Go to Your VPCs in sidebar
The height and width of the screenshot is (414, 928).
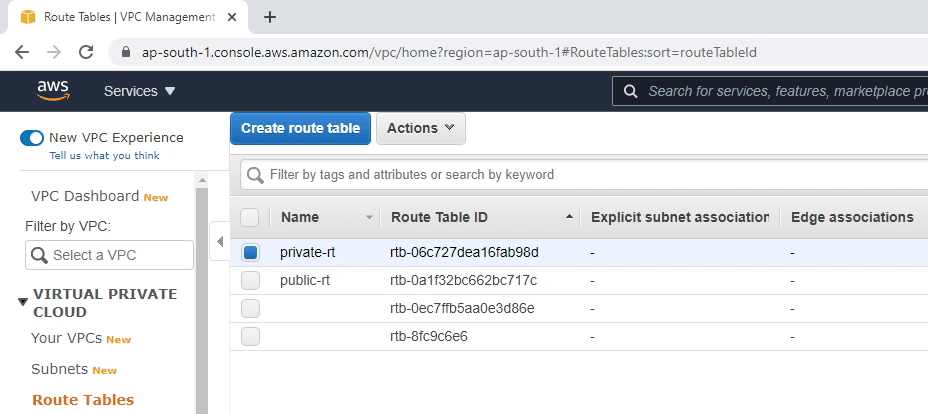66,338
